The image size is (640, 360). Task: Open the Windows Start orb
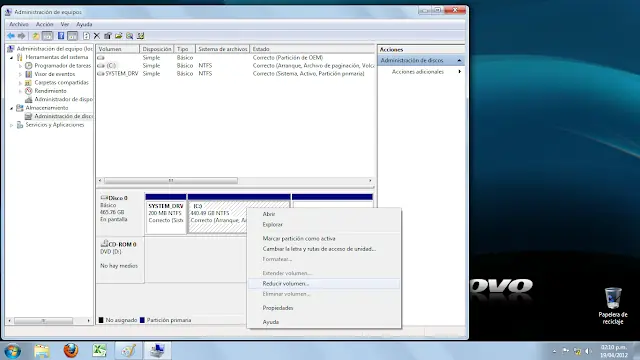click(13, 351)
